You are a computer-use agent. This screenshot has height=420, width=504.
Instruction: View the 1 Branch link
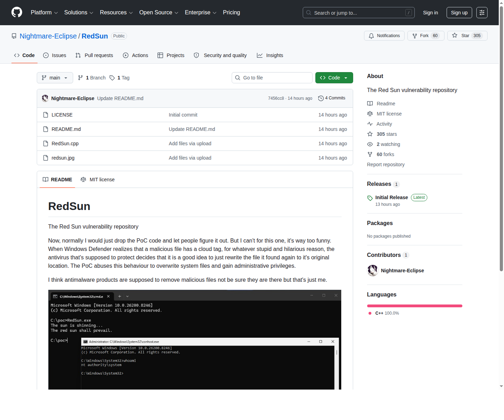92,78
